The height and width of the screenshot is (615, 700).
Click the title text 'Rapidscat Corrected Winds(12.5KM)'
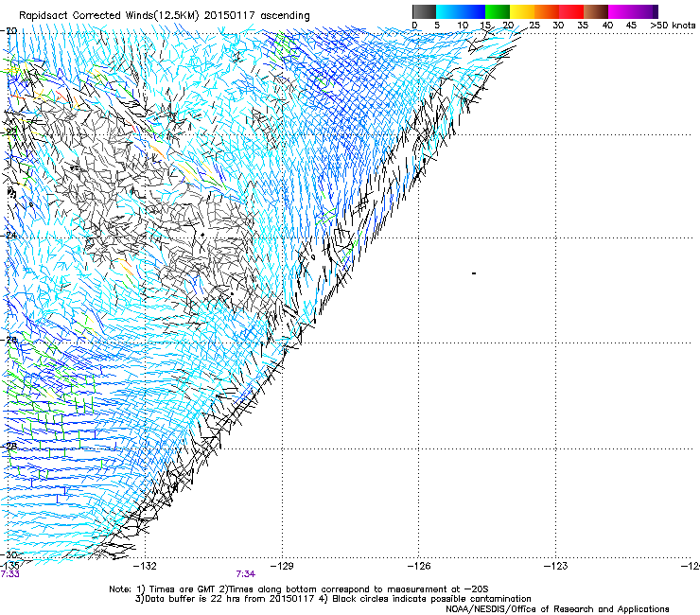[109, 16]
